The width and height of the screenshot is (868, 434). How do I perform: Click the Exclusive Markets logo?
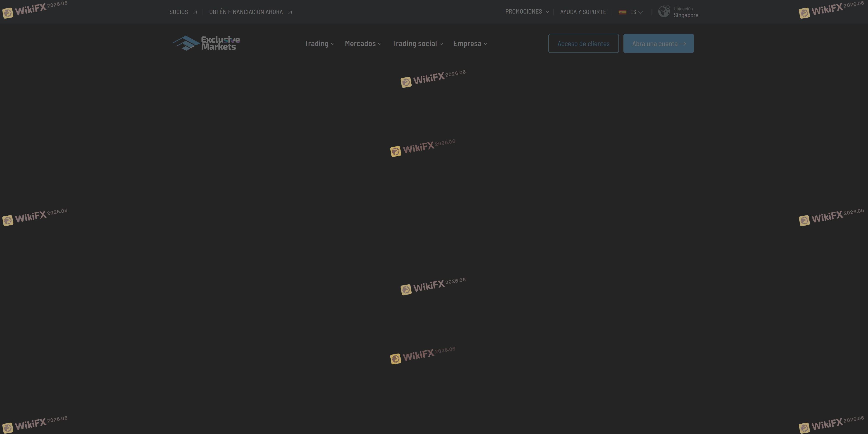tap(206, 43)
